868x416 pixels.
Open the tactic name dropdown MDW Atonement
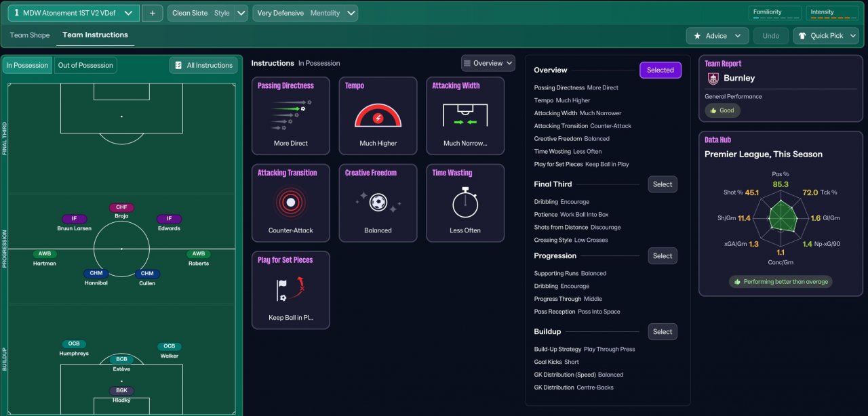[x=74, y=13]
